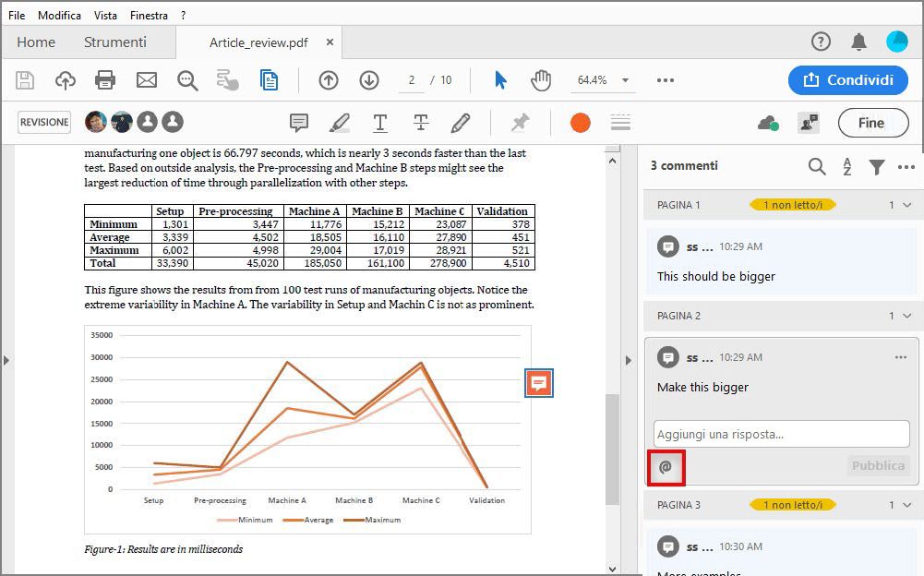Choose the Selection arrow tool
The height and width of the screenshot is (576, 924).
point(500,80)
